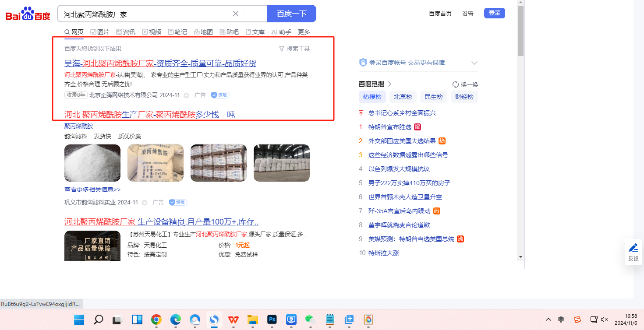Click the Baidu logo
This screenshot has height=330, width=644.
point(28,14)
